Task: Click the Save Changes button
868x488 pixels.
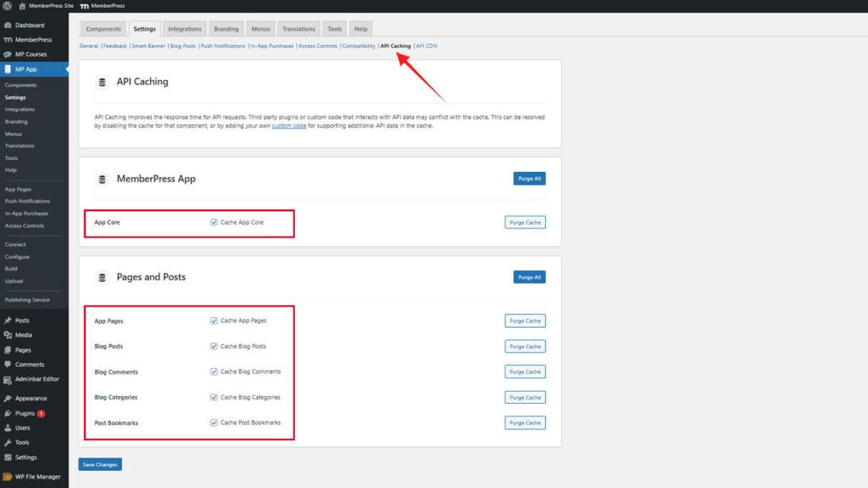Action: tap(99, 464)
